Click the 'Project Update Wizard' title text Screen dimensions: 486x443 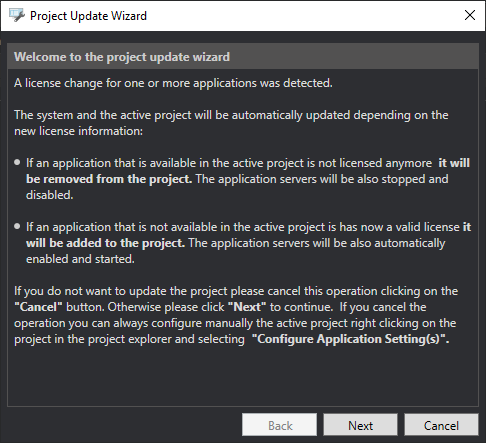(x=88, y=16)
